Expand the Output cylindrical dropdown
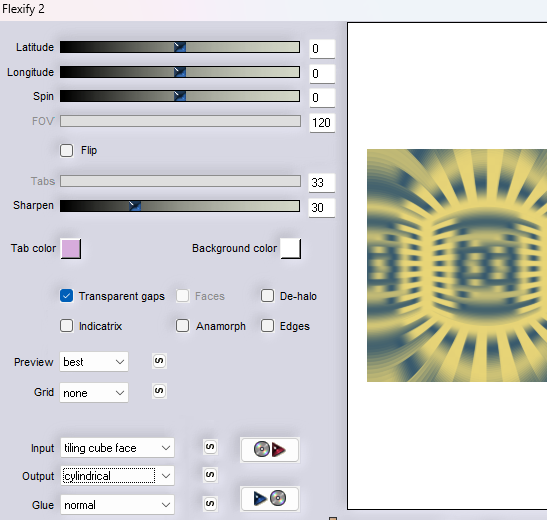Screen dimensions: 547x520 pyautogui.click(x=117, y=476)
